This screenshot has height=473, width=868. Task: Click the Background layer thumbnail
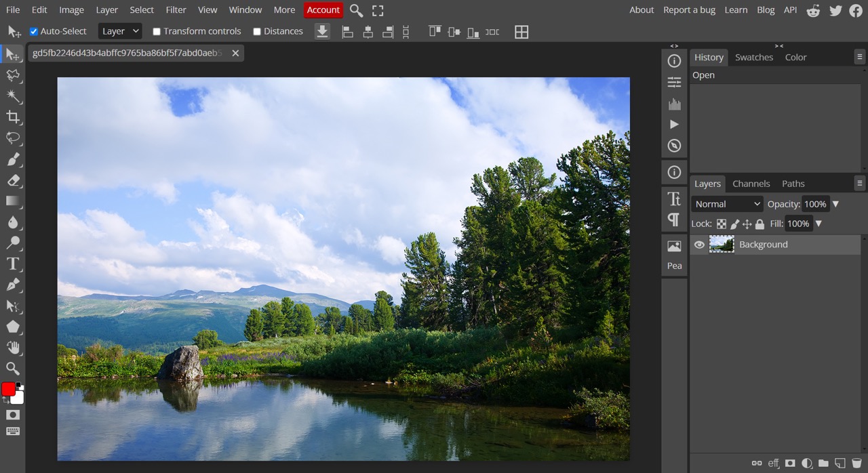point(721,244)
